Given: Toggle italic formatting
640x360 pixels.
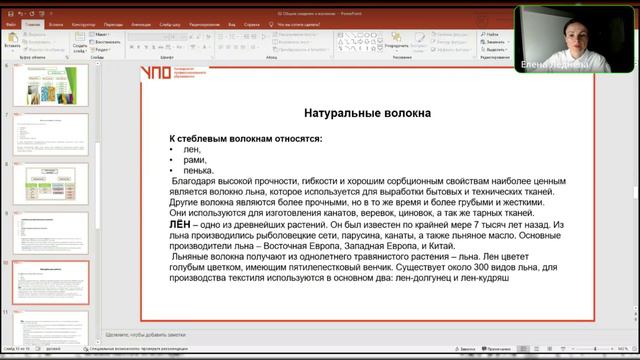Looking at the screenshot, I should (x=139, y=47).
